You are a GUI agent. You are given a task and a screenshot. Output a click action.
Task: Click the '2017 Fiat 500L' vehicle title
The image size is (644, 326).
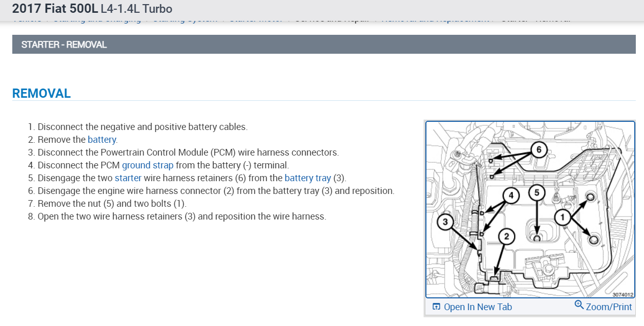point(55,9)
